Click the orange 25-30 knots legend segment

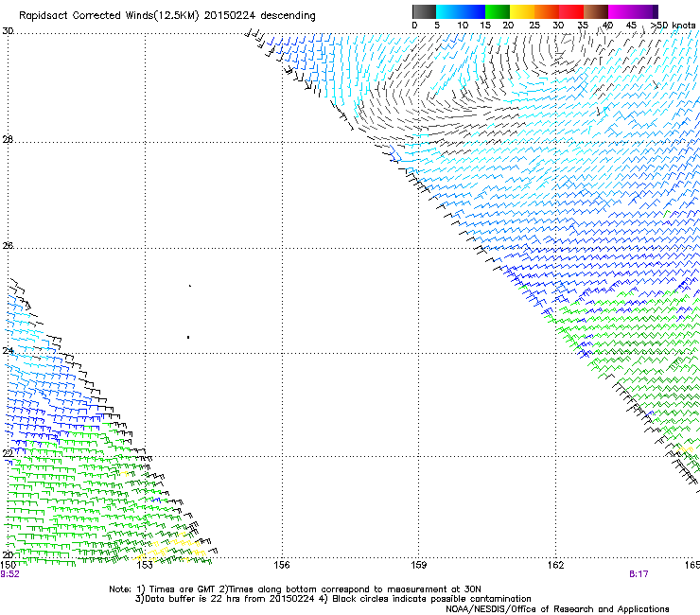(x=547, y=11)
